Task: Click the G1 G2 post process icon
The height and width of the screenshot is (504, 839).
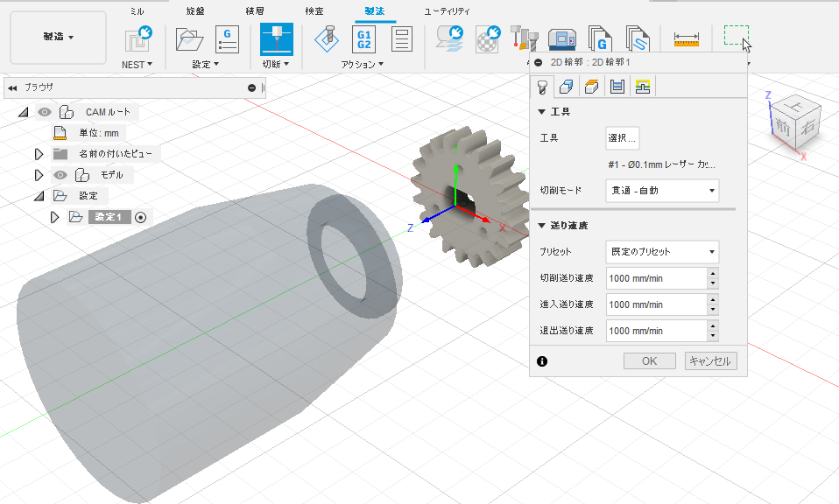Action: (363, 39)
